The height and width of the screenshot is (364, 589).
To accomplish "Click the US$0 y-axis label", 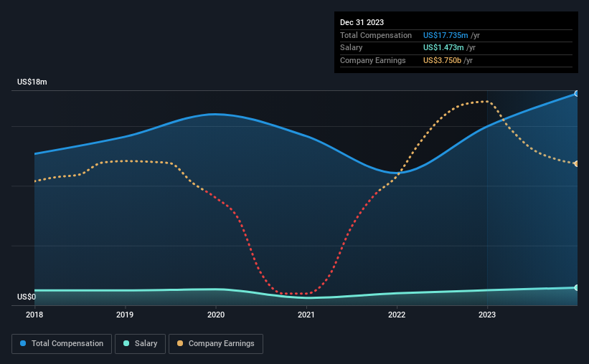I will click(x=27, y=297).
